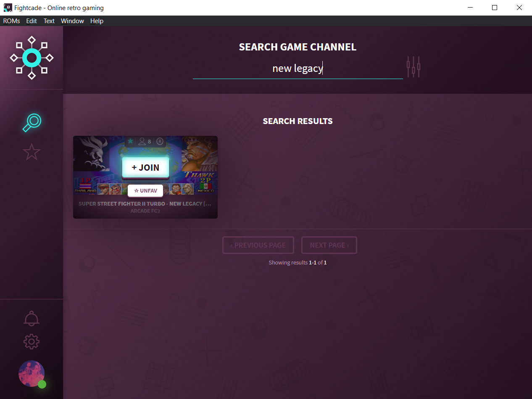Click the Fightcade app icon in title bar
Image resolution: width=532 pixels, height=399 pixels.
coord(7,8)
